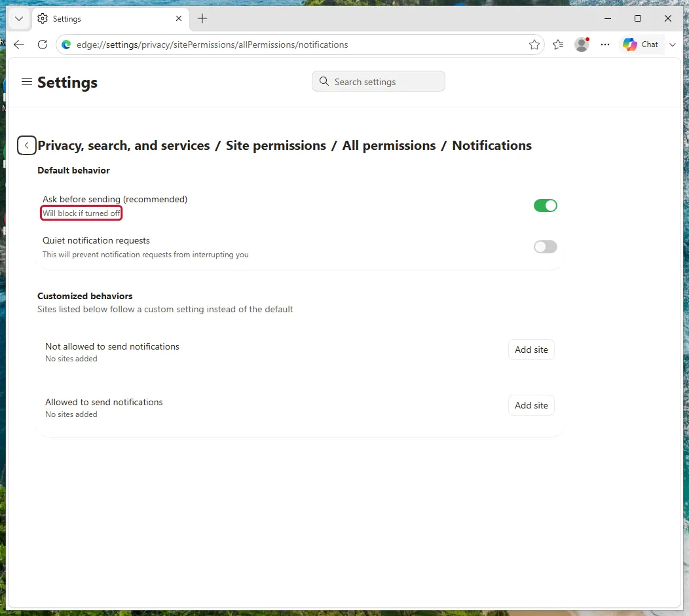This screenshot has width=689, height=616.
Task: Click the magnifier icon in search settings
Action: [x=324, y=81]
